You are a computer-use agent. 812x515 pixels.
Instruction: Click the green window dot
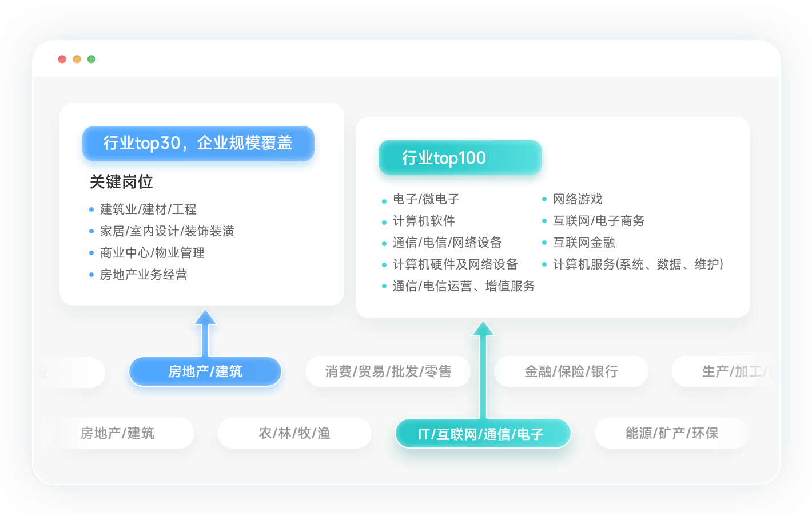(x=91, y=59)
